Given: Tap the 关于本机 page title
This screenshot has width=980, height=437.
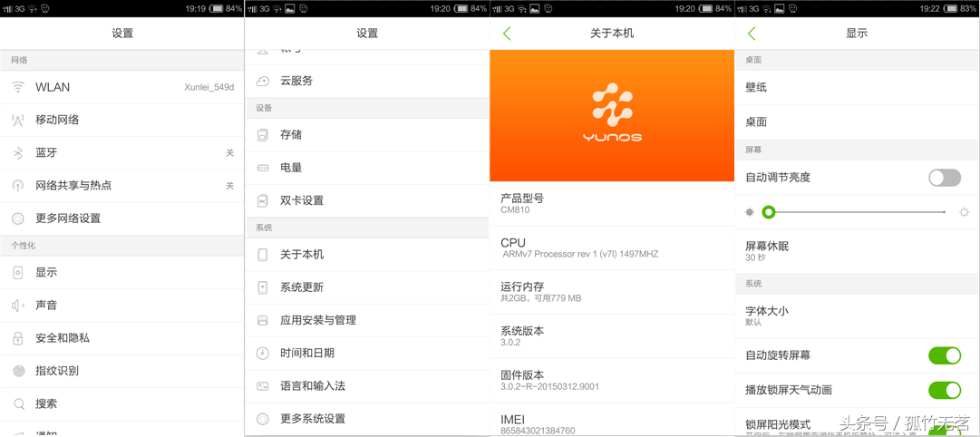Looking at the screenshot, I should coord(612,34).
